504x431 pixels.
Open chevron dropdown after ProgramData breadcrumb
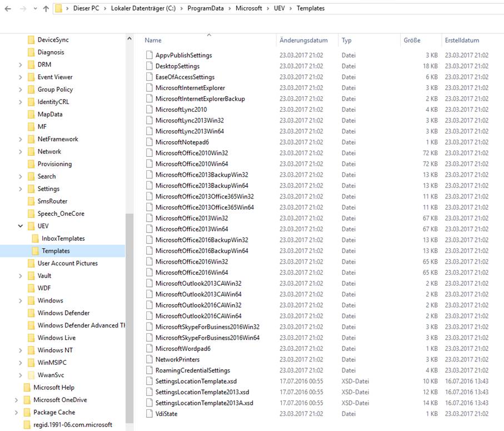click(229, 9)
